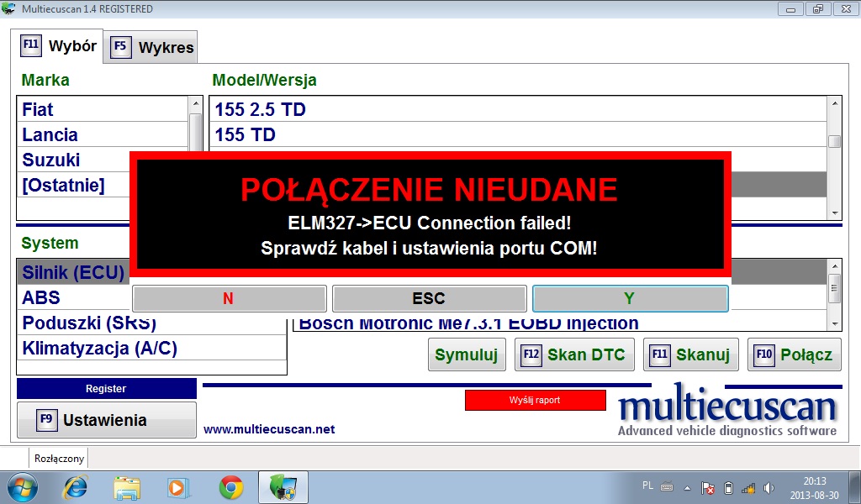Screen dimensions: 861x504
Task: Open Ustawienia settings
Action: click(107, 419)
